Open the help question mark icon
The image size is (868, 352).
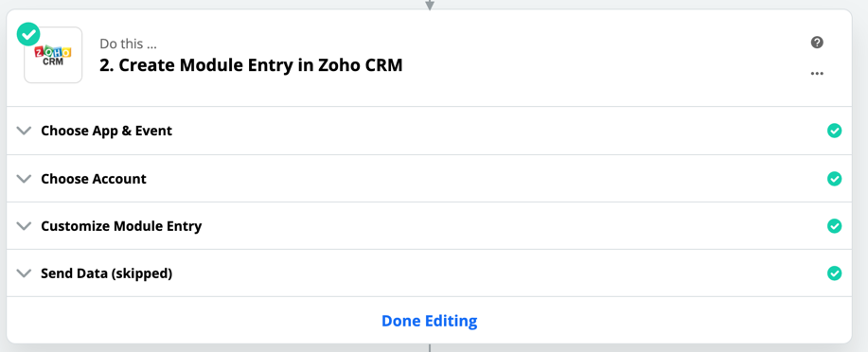(x=817, y=43)
